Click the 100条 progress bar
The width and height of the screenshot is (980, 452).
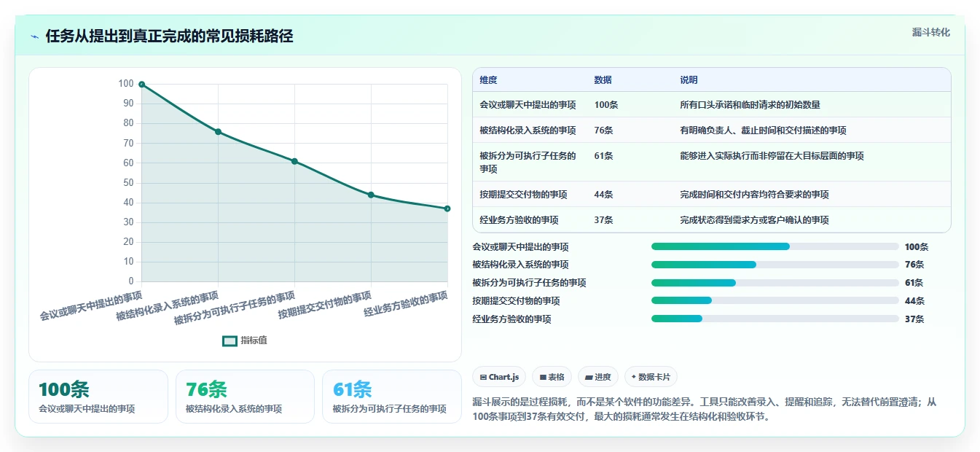[x=775, y=246]
